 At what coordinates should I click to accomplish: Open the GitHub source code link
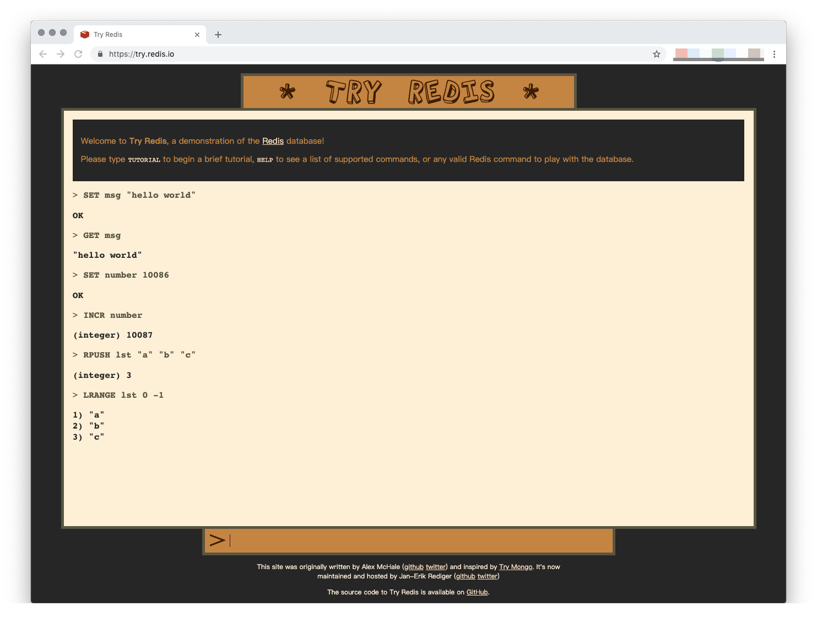[x=477, y=592]
